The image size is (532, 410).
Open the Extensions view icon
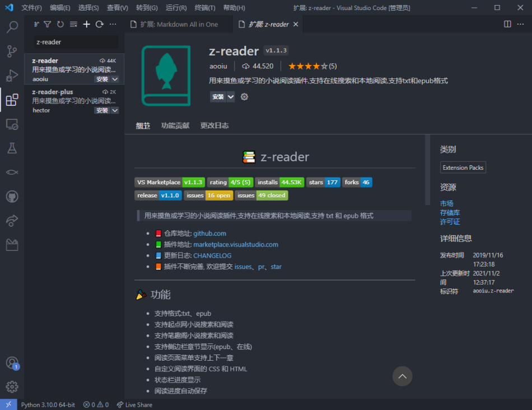click(x=12, y=100)
